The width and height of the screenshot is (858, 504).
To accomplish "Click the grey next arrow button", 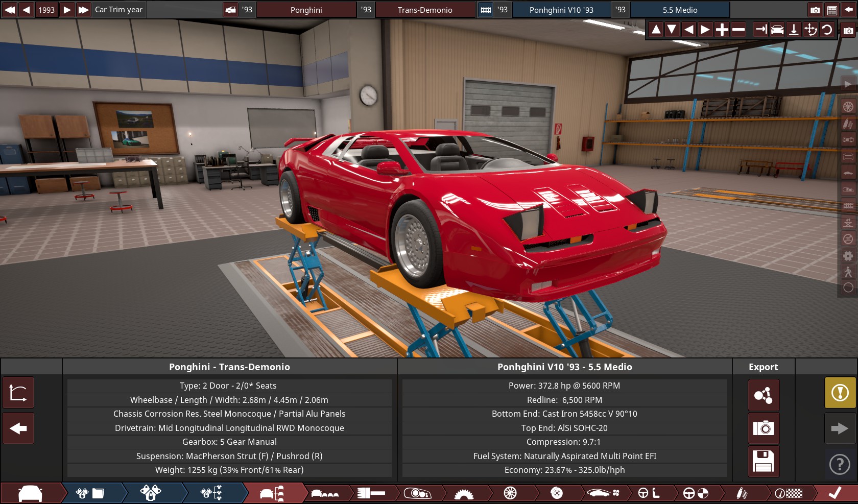I will coord(840,428).
